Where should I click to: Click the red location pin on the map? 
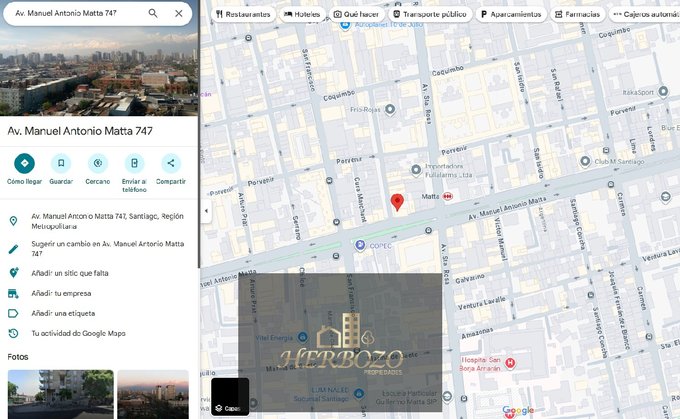pos(397,202)
